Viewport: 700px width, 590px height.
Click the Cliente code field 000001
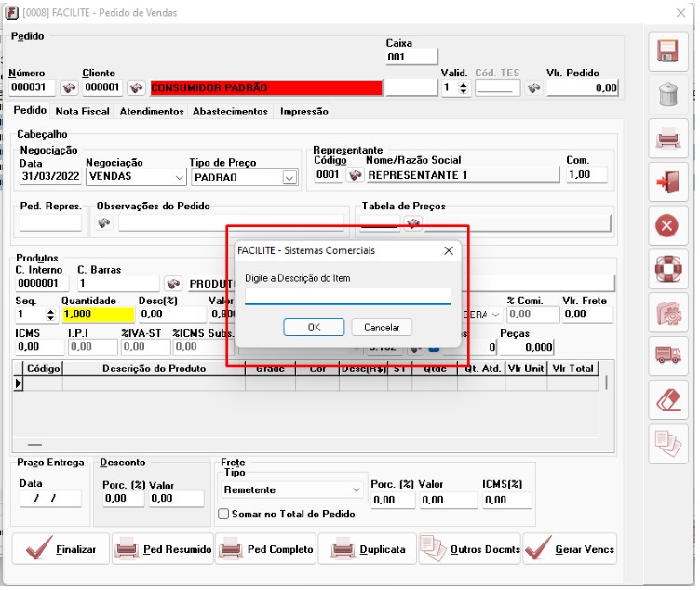click(x=103, y=87)
